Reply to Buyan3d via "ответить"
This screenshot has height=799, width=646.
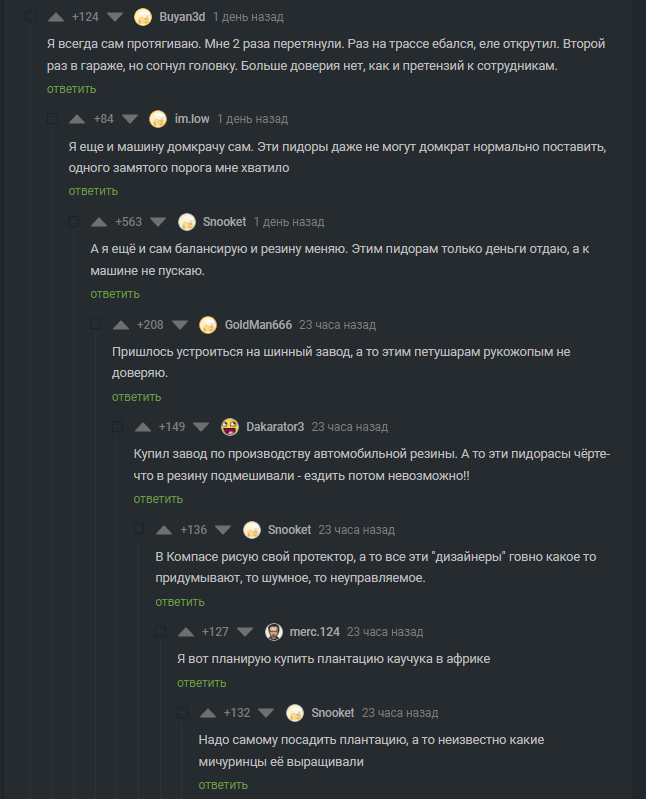point(71,89)
